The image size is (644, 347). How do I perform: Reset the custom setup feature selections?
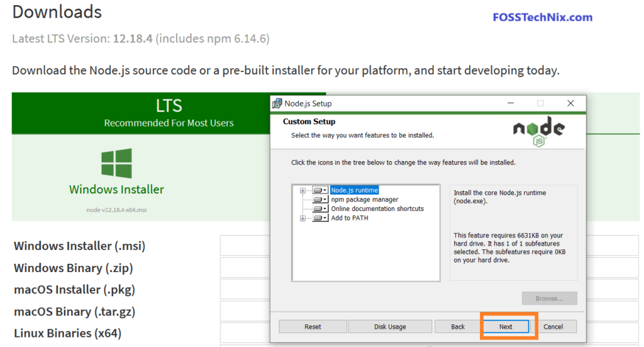(313, 326)
